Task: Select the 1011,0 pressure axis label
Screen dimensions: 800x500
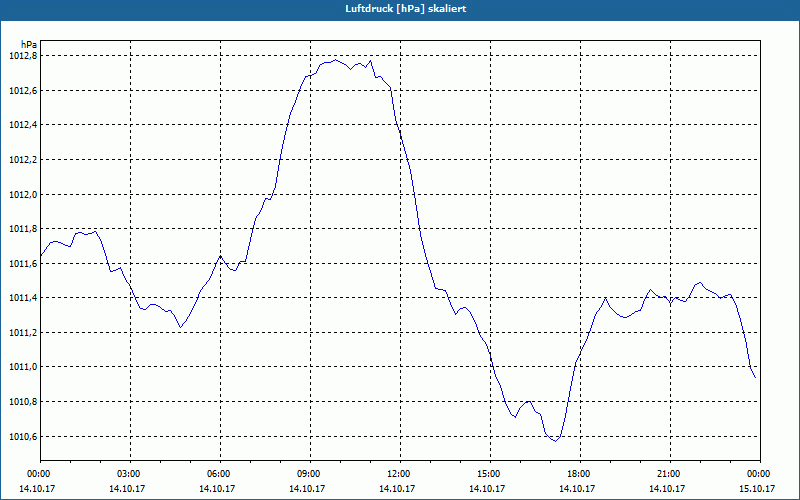Action: point(23,367)
